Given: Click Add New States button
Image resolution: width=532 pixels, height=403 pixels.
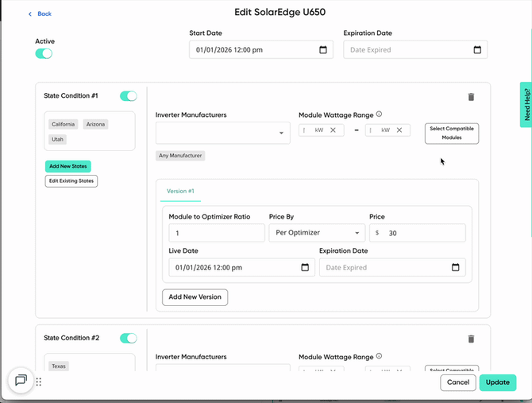Looking at the screenshot, I should [68, 166].
